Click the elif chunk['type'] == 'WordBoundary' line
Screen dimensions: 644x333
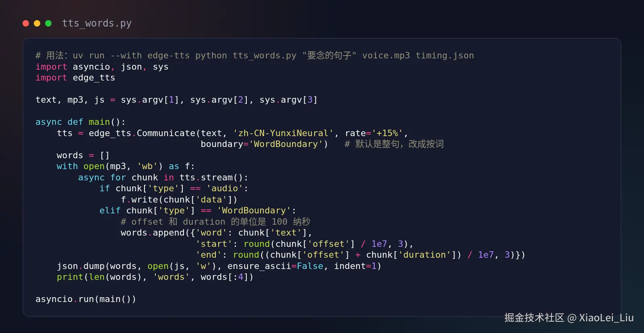(x=198, y=211)
